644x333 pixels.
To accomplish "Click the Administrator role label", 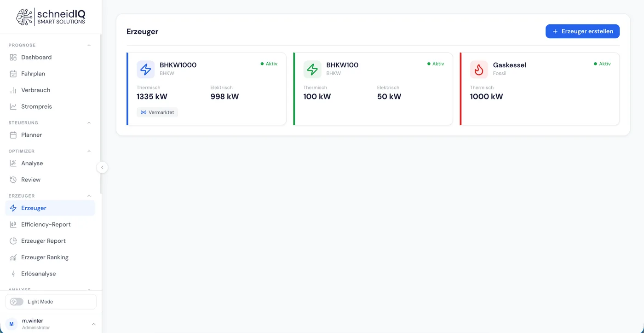I will click(x=36, y=328).
